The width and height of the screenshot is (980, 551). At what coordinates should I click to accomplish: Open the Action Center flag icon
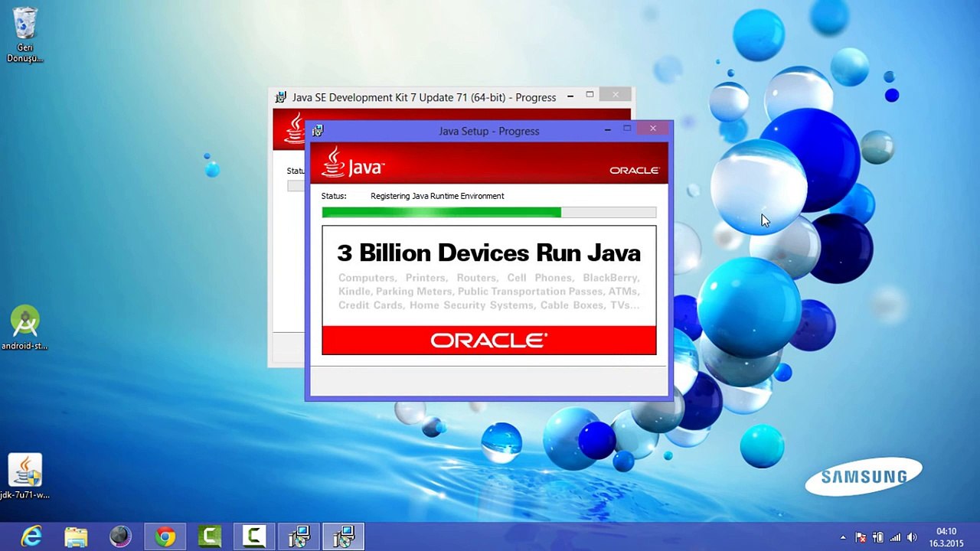861,537
